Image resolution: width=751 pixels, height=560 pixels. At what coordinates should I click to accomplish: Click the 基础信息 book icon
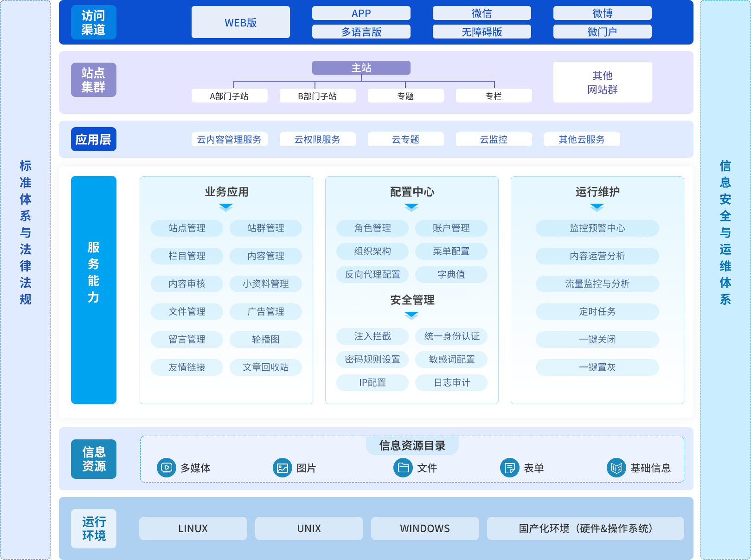point(616,468)
